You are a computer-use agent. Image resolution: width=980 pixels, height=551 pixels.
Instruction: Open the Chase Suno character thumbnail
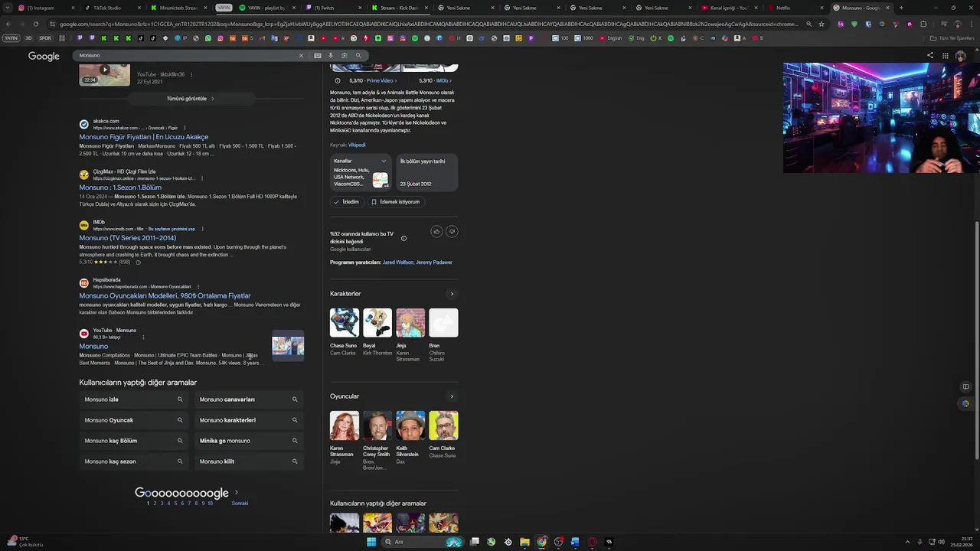point(344,323)
